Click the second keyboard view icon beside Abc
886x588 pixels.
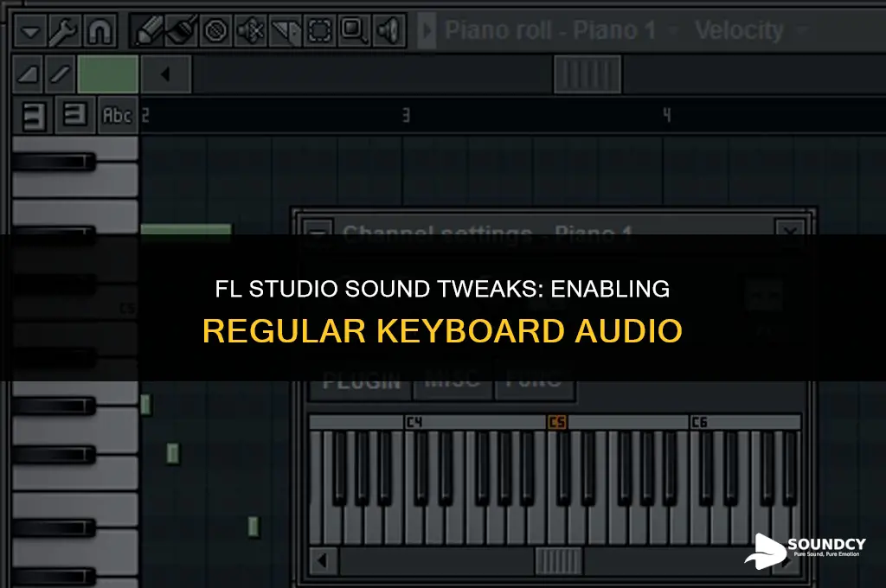click(x=75, y=115)
